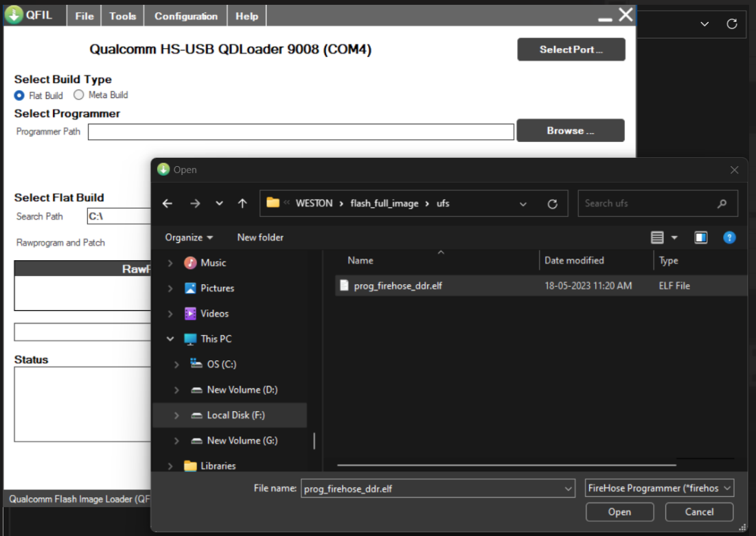Select Flat Build radio button
This screenshot has height=536, width=756.
click(20, 95)
